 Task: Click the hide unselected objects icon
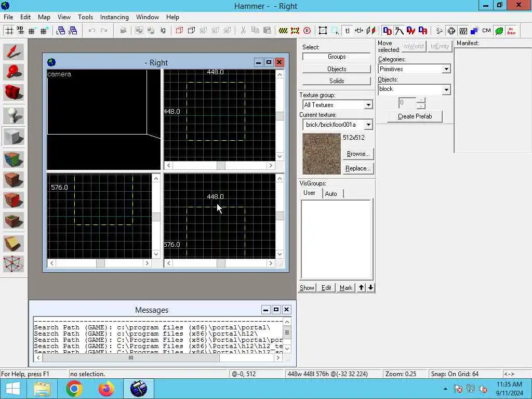pos(191,31)
